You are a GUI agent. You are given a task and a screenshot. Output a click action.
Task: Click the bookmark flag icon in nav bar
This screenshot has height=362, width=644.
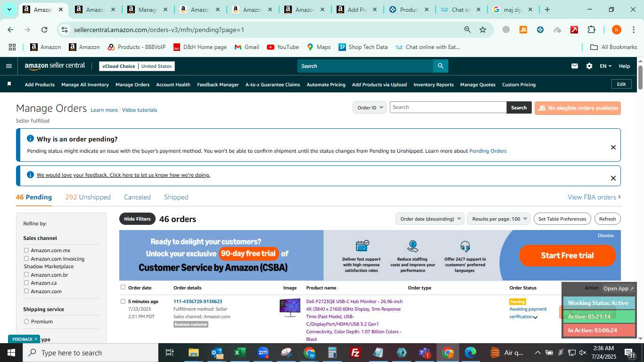(9, 84)
